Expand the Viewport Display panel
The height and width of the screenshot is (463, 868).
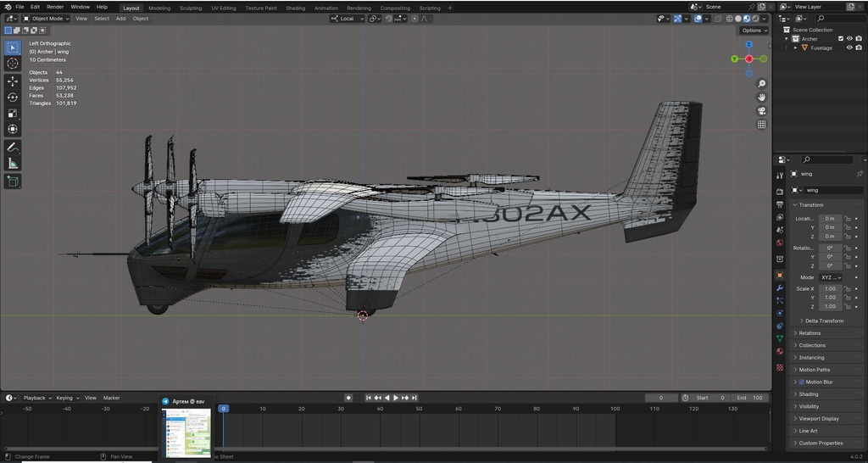click(x=819, y=419)
